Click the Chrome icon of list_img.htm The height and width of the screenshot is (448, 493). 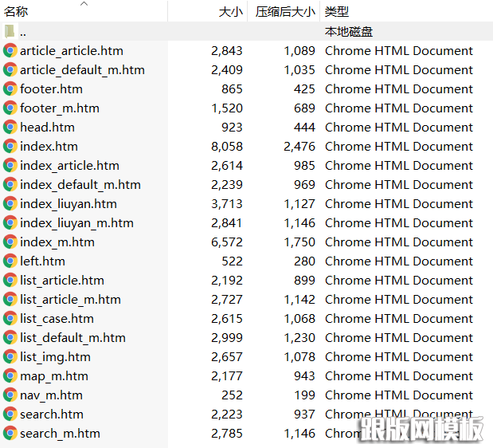[10, 356]
